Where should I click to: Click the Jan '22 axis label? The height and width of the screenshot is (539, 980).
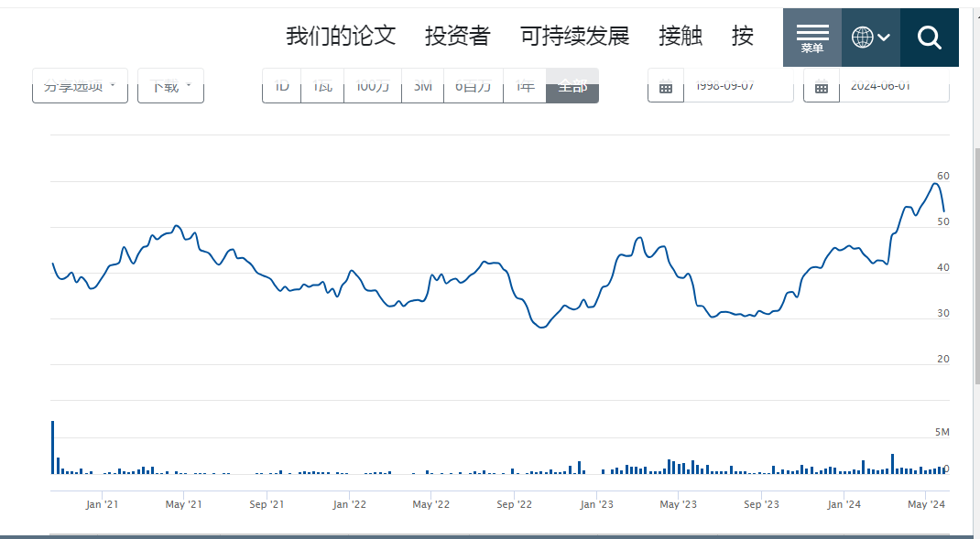tap(349, 504)
